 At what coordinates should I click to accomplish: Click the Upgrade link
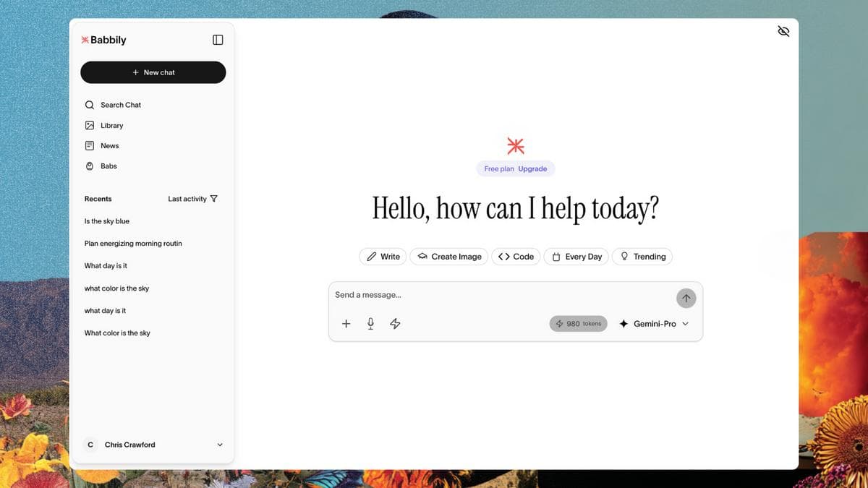(x=532, y=168)
